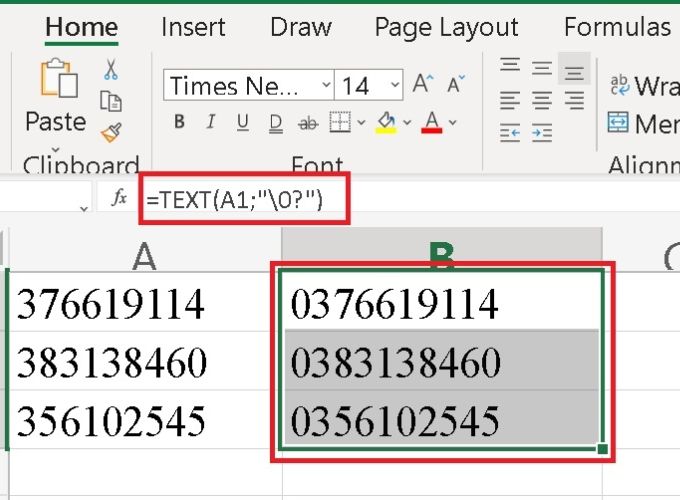The width and height of the screenshot is (680, 500).
Task: Select cell containing 356102545
Action: (145, 420)
